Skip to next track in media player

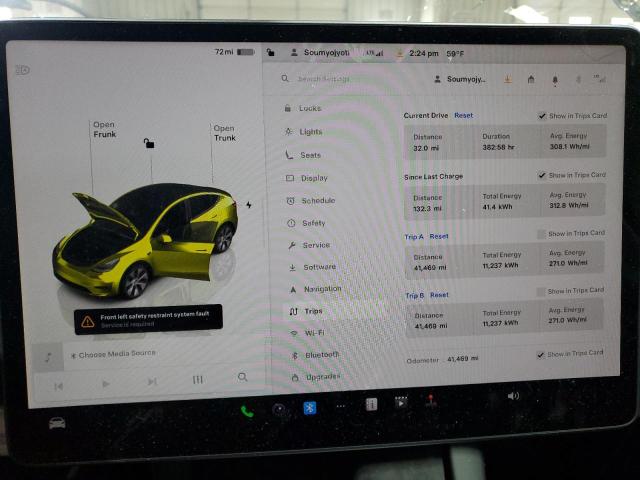click(152, 382)
